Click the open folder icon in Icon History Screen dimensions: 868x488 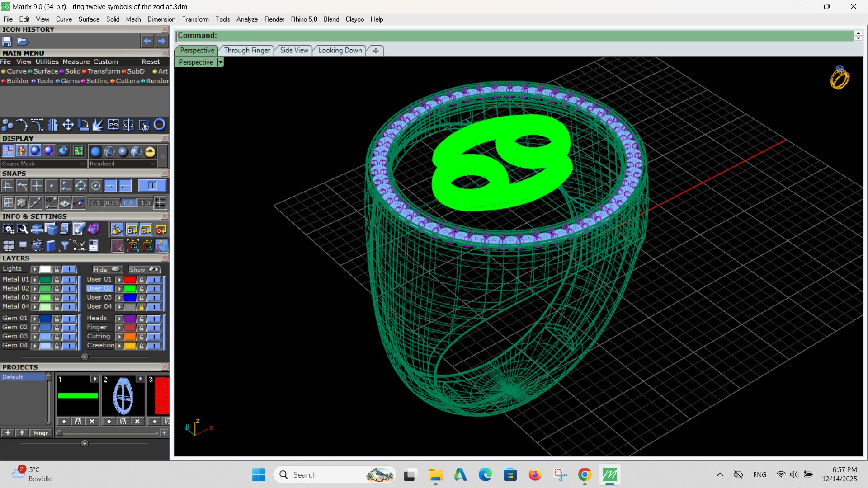tap(23, 41)
